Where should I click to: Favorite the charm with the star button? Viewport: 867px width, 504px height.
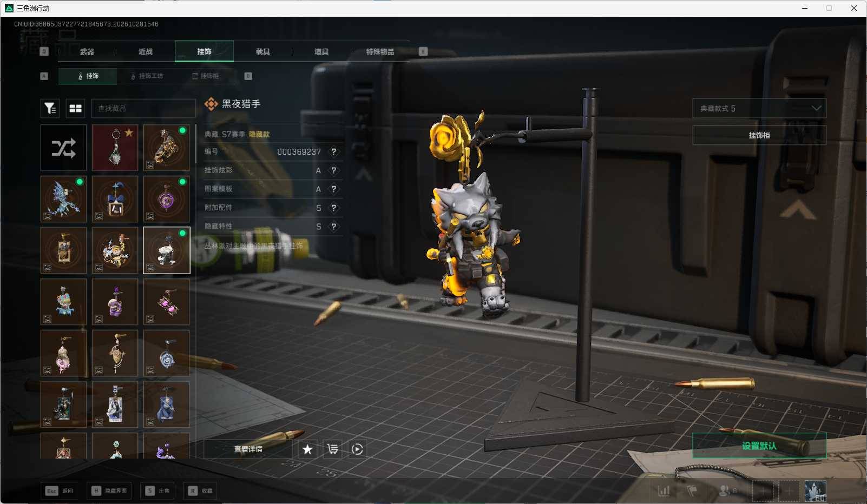tap(307, 449)
